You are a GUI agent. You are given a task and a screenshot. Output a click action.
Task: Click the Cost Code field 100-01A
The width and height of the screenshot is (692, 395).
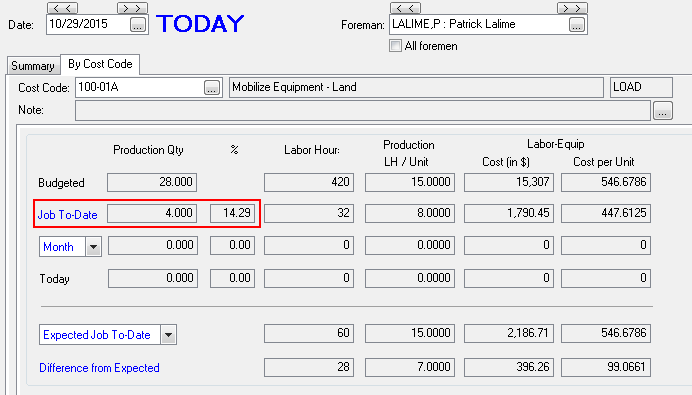[x=140, y=87]
